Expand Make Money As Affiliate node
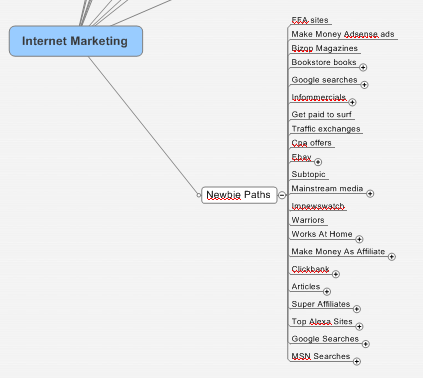Image resolution: width=423 pixels, height=378 pixels. click(x=392, y=257)
